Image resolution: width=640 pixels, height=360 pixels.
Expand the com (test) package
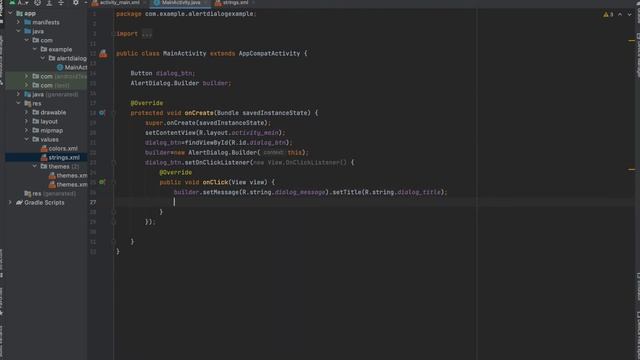coord(27,85)
